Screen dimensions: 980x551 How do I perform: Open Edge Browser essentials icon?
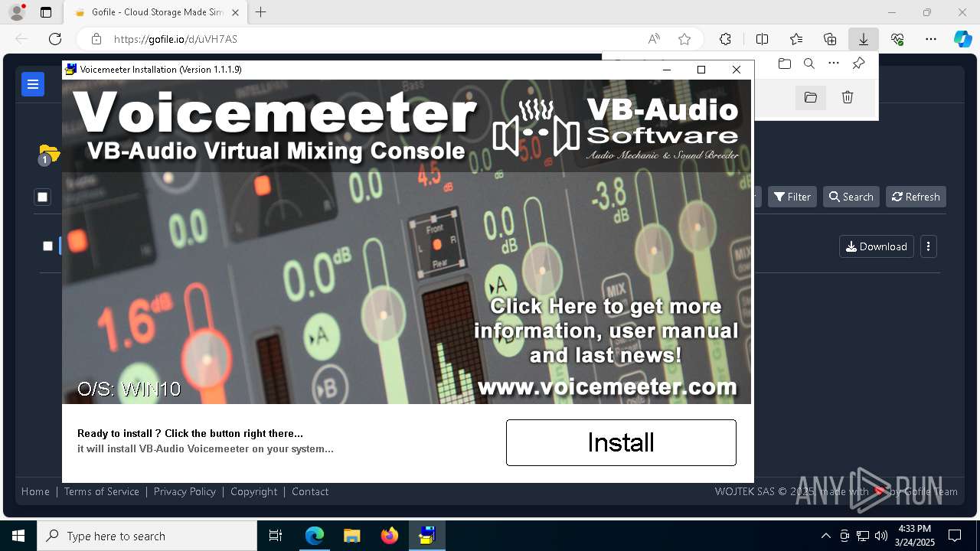[897, 39]
